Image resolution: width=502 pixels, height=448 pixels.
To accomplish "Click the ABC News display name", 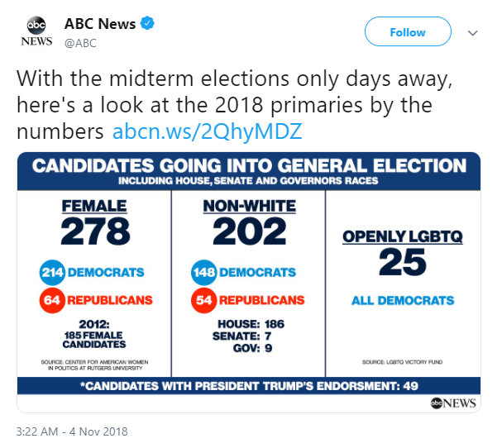I will click(x=100, y=24).
